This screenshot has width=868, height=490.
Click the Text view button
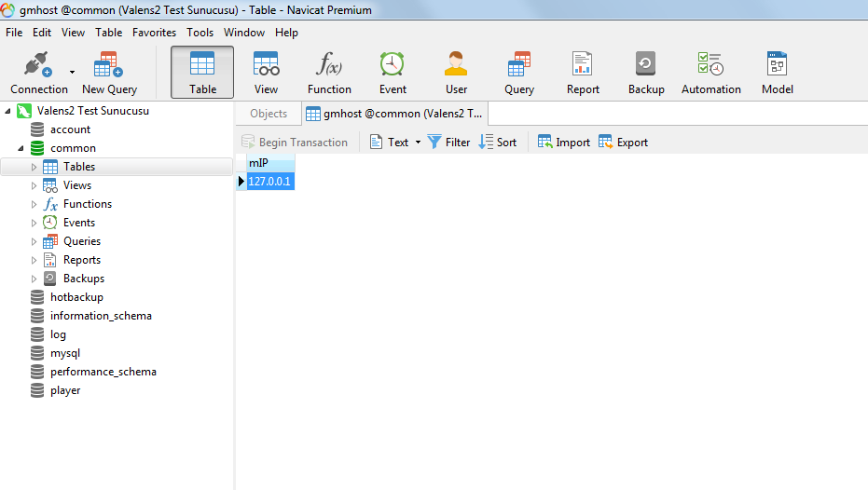389,143
